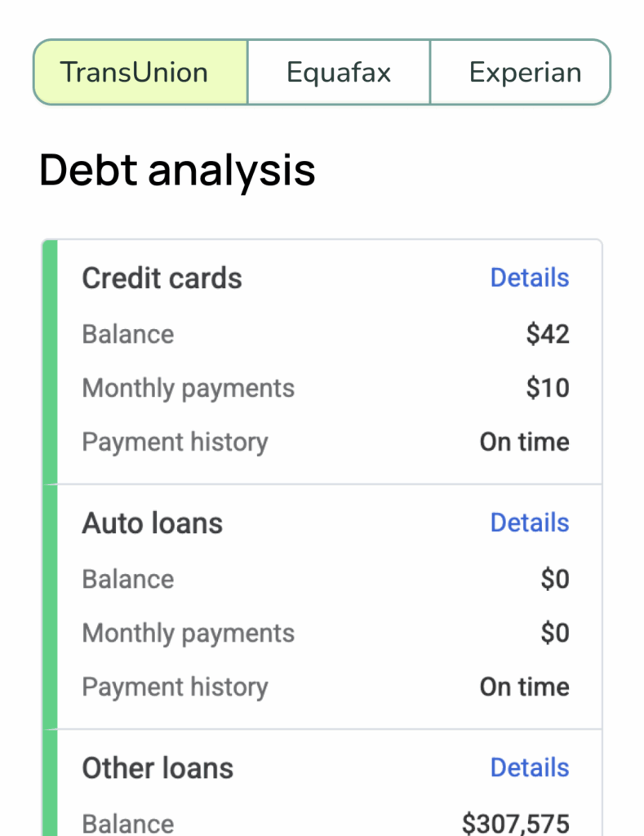Open Details link for Other loans
644x836 pixels.
(529, 767)
